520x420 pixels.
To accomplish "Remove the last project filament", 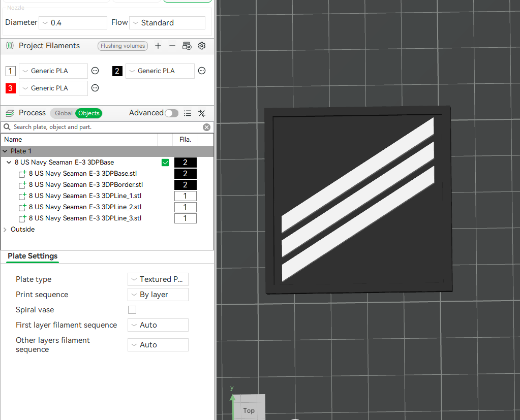I will (172, 46).
